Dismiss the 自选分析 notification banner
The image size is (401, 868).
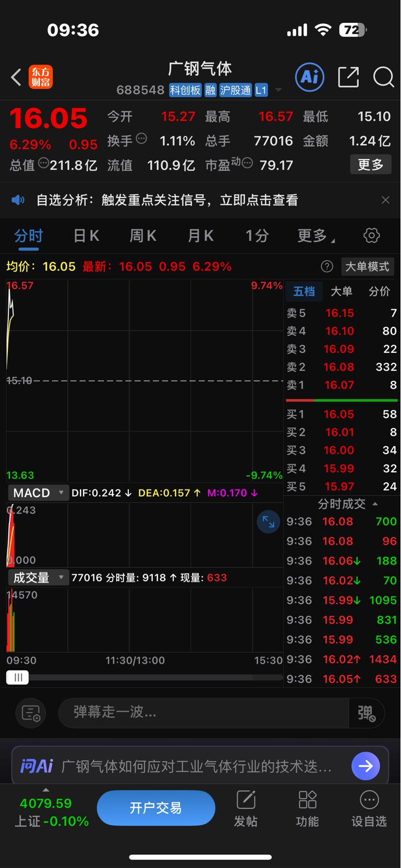point(385,200)
